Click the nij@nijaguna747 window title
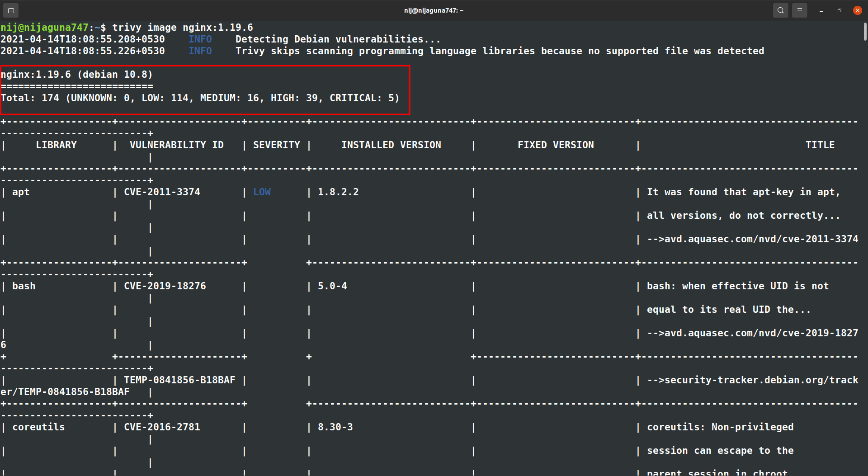868x476 pixels. pyautogui.click(x=433, y=10)
